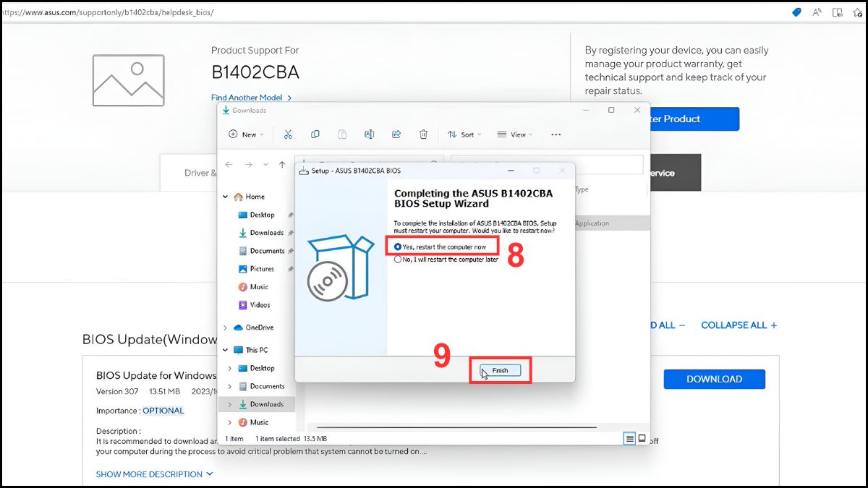
Task: Click COLLAPSE ALL on ASUS page
Action: (739, 325)
